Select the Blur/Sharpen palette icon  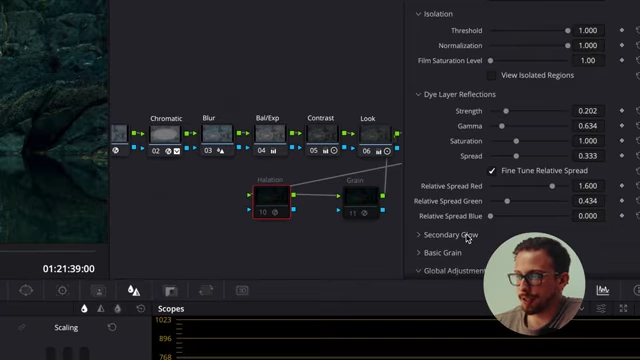(x=134, y=291)
